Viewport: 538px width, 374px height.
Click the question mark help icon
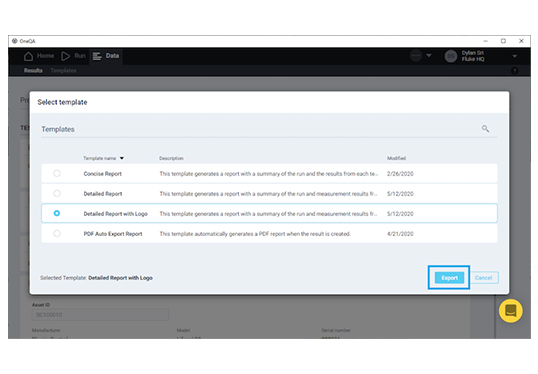point(514,71)
